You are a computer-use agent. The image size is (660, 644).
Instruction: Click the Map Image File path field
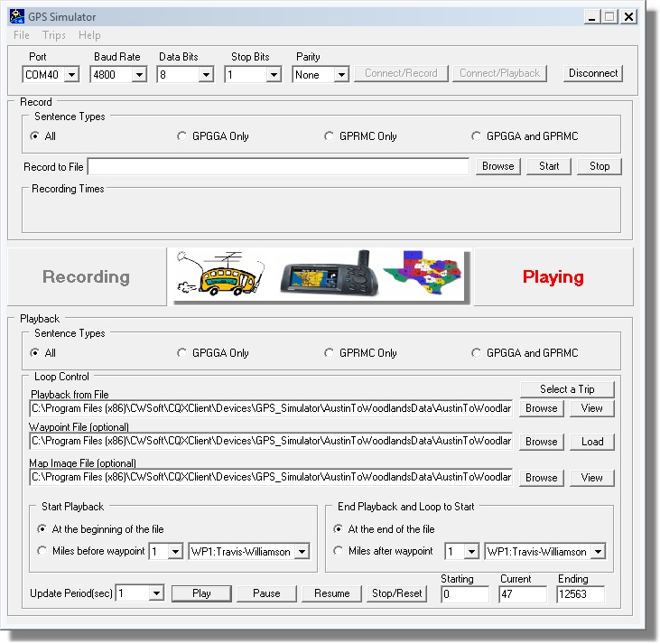point(271,477)
